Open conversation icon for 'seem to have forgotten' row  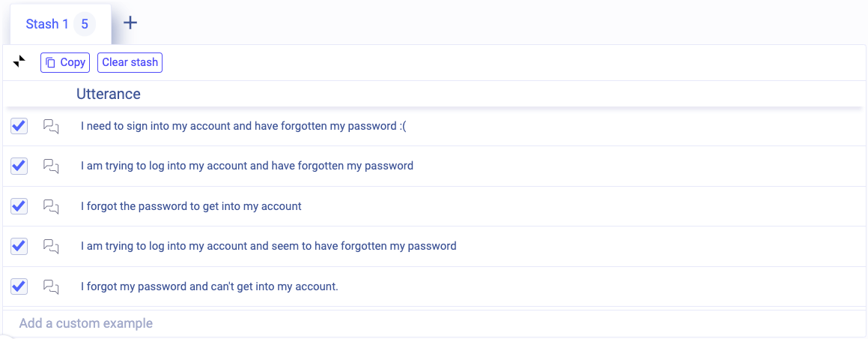51,246
